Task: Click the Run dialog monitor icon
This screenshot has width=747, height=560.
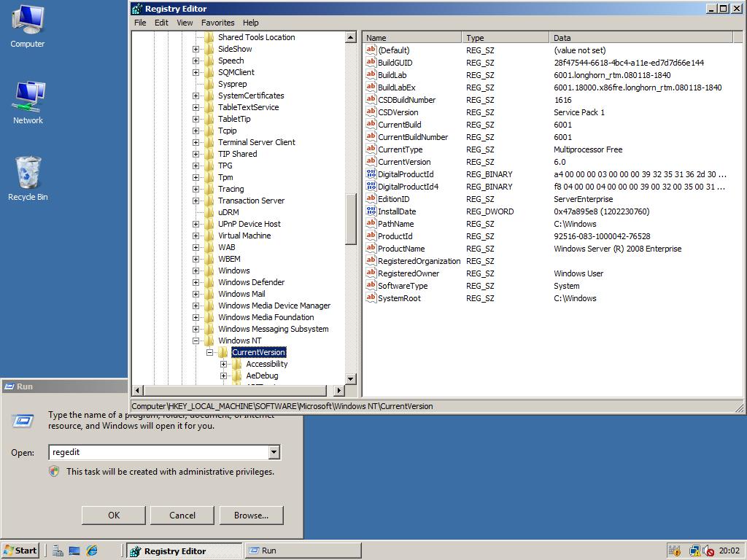Action: (x=23, y=421)
